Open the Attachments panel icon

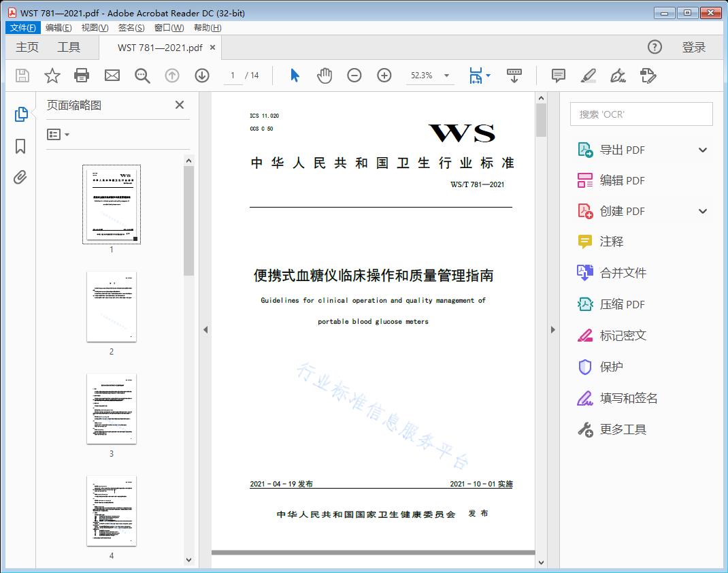(20, 177)
